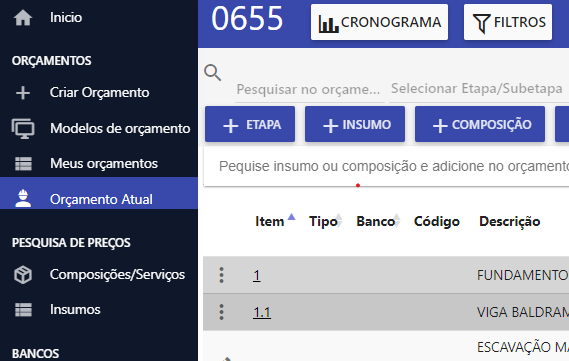This screenshot has width=569, height=361.
Task: Click the list icon beside Insumos
Action: (23, 310)
